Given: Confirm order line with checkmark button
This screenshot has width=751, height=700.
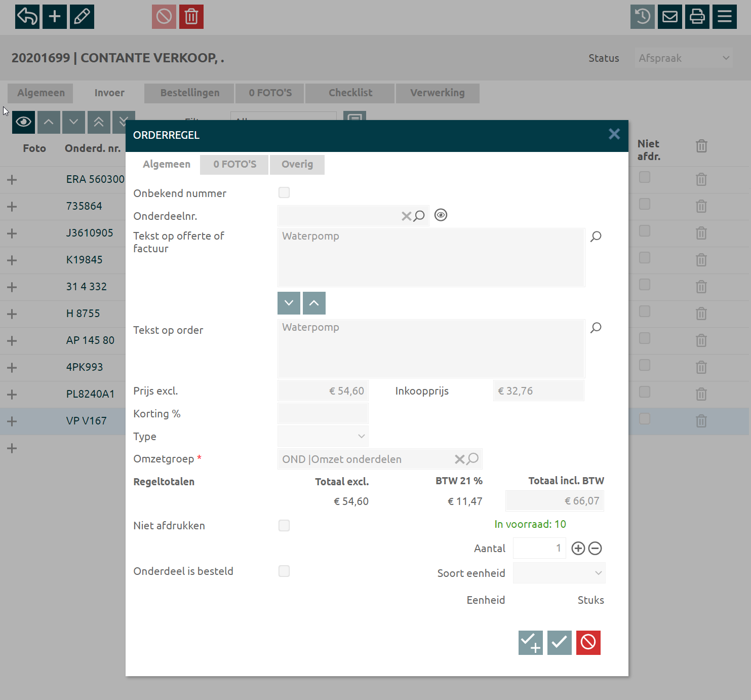Looking at the screenshot, I should click(x=559, y=642).
